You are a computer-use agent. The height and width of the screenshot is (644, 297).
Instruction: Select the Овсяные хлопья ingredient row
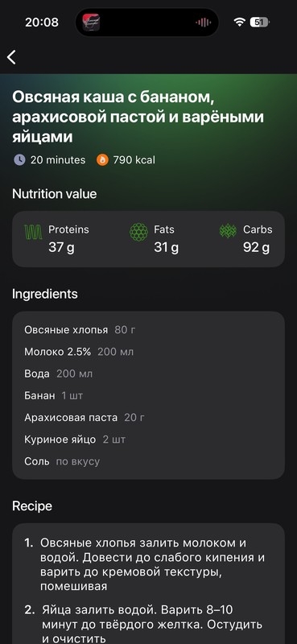coord(148,330)
